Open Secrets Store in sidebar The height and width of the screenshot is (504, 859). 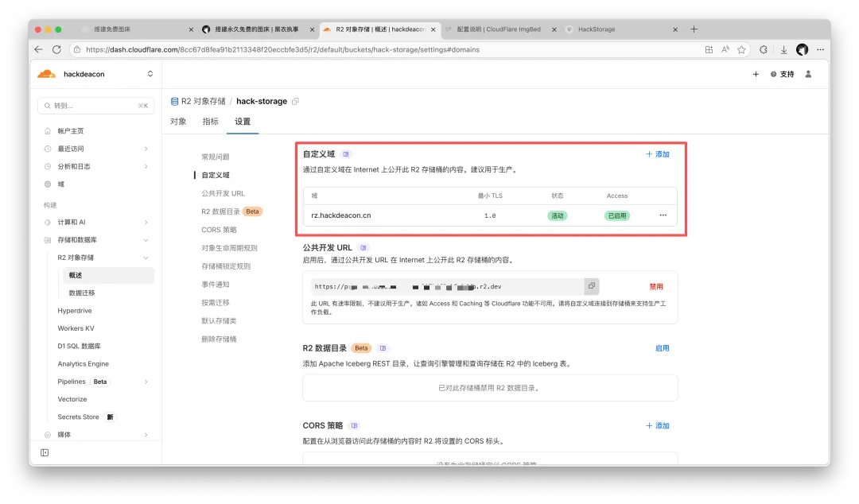click(78, 417)
